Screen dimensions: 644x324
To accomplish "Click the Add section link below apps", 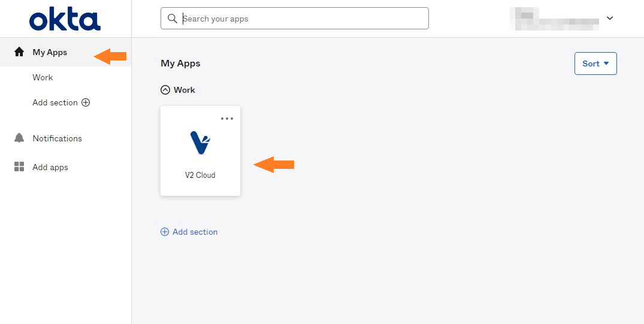I will (195, 232).
